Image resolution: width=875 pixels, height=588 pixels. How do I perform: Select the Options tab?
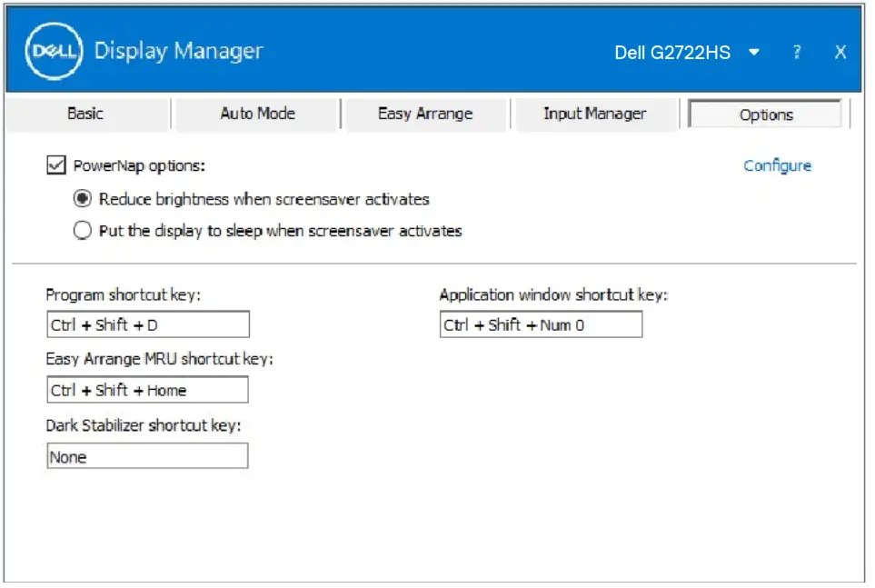click(x=764, y=114)
